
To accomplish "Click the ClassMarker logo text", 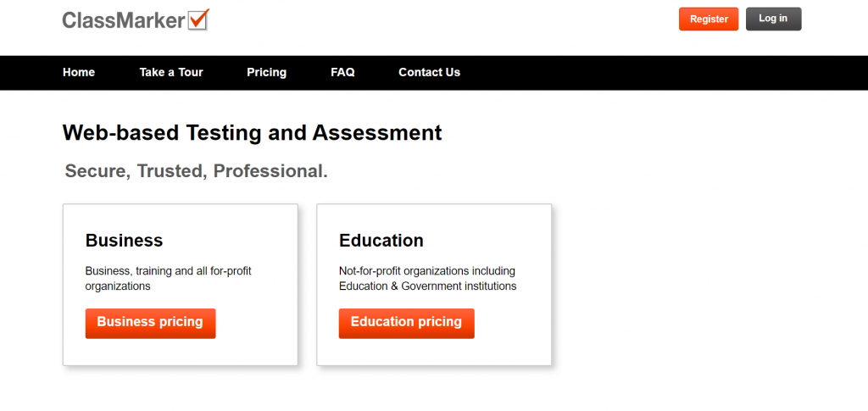I will (x=124, y=20).
